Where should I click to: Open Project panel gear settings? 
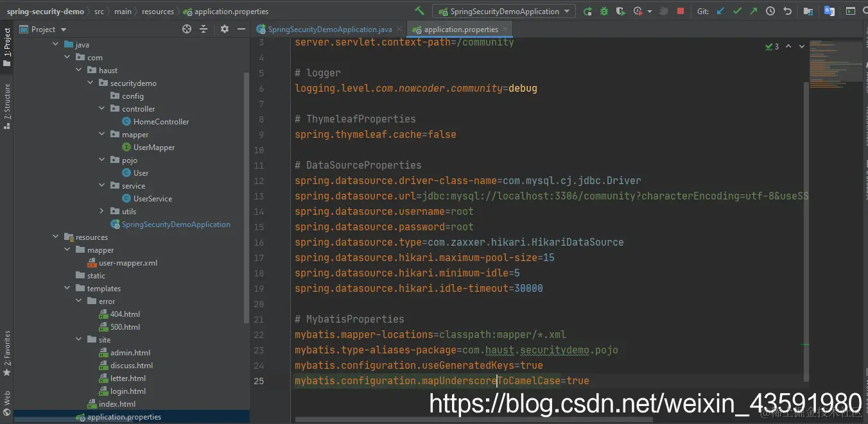click(x=225, y=29)
